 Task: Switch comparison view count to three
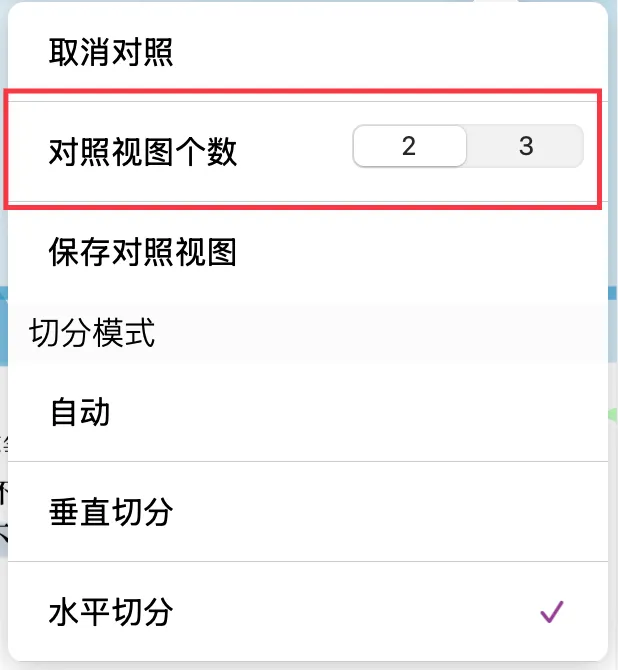525,146
